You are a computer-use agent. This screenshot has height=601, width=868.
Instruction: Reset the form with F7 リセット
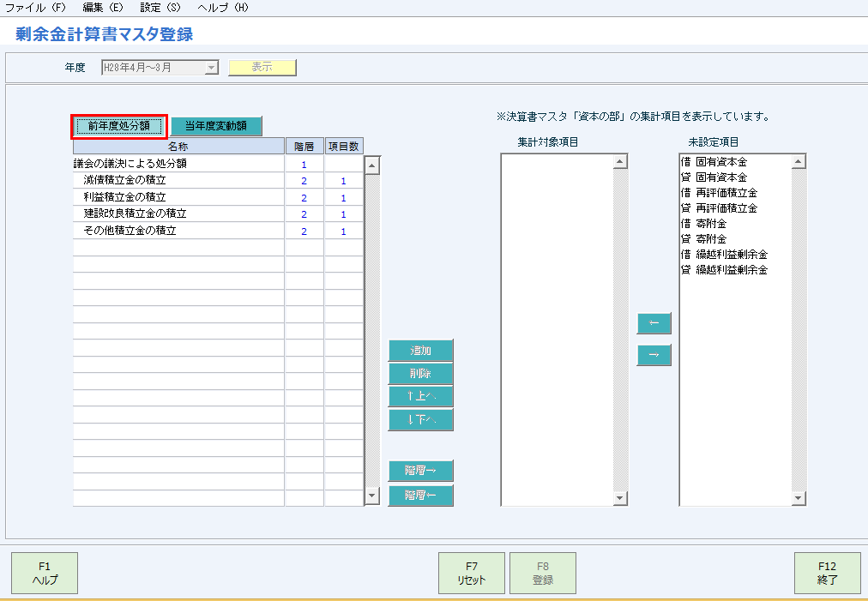tap(471, 573)
